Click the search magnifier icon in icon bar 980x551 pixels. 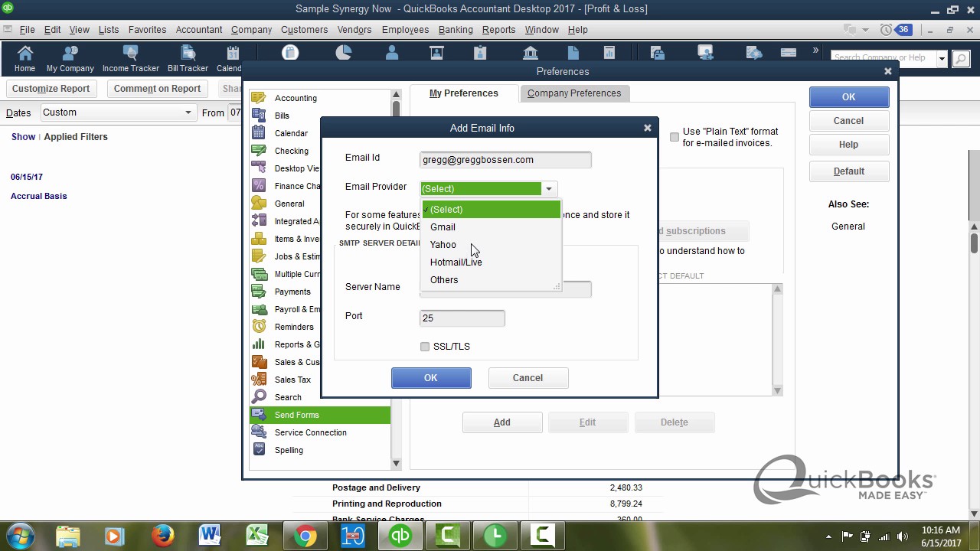(960, 58)
